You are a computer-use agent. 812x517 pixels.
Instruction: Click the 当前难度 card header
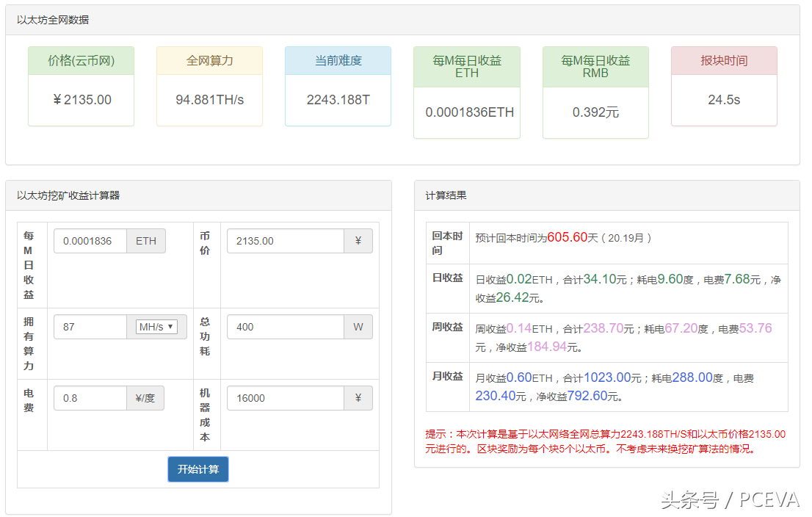(338, 61)
